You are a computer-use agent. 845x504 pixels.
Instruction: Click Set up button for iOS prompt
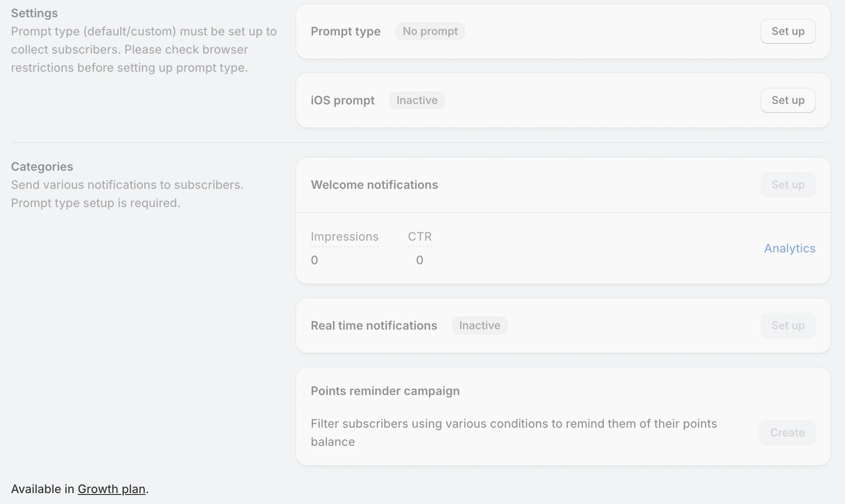788,100
